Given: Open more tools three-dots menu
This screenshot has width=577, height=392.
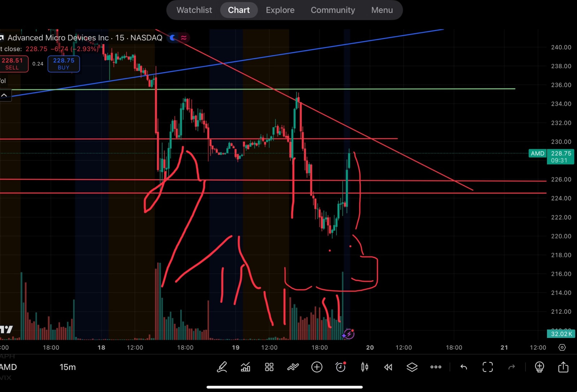Looking at the screenshot, I should pos(436,367).
